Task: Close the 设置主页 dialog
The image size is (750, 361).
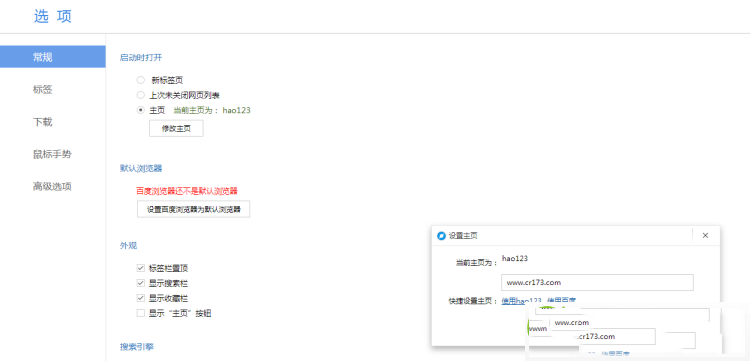Action: (705, 235)
